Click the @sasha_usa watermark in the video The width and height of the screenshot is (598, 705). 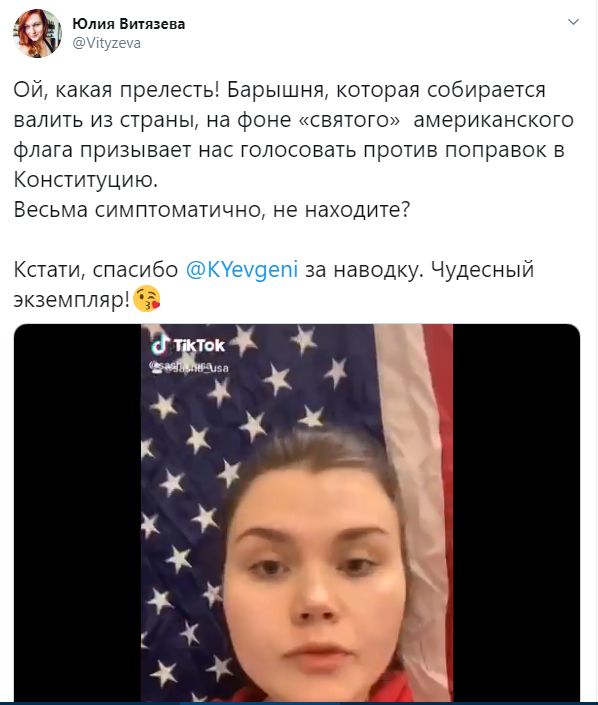[189, 366]
